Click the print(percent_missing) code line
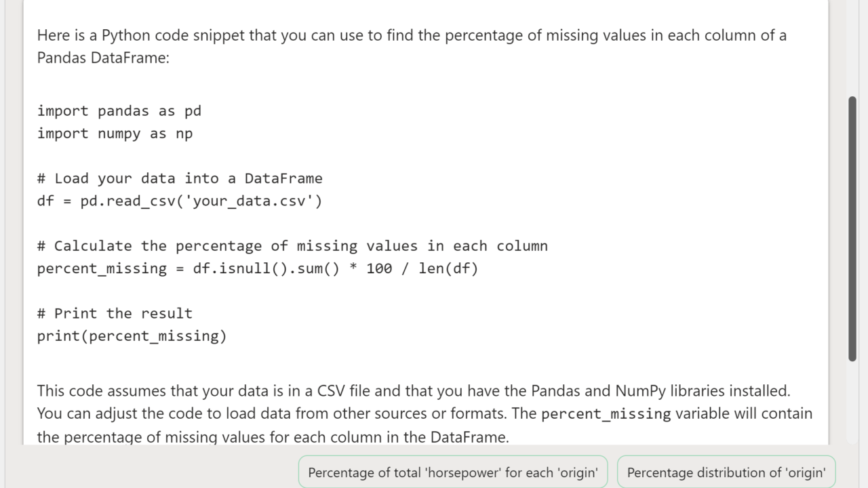 click(132, 335)
